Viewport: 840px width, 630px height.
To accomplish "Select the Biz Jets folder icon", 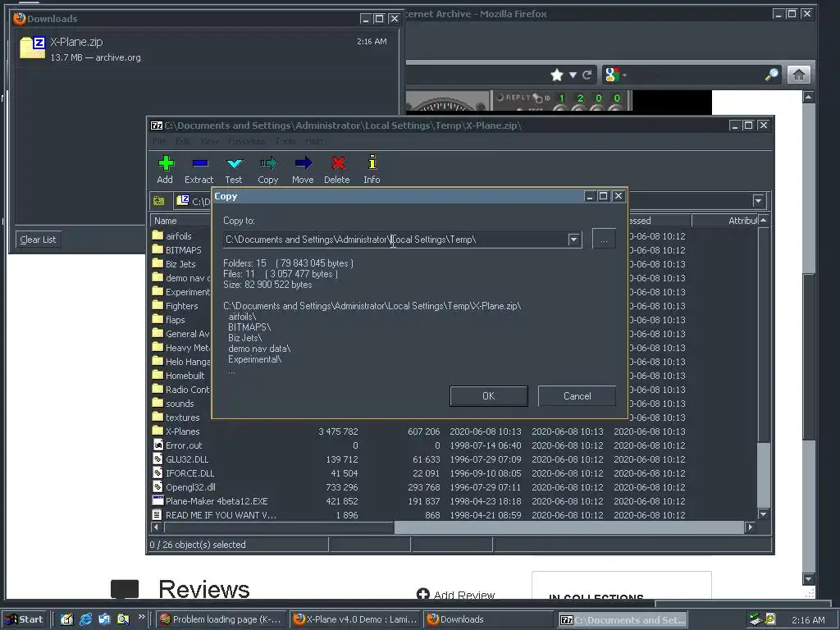I will click(157, 263).
